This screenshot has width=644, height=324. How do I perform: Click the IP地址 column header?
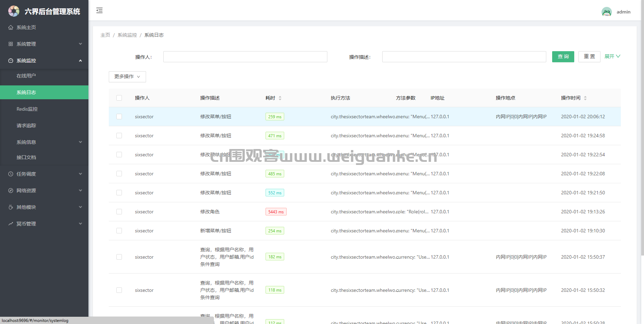pos(438,98)
